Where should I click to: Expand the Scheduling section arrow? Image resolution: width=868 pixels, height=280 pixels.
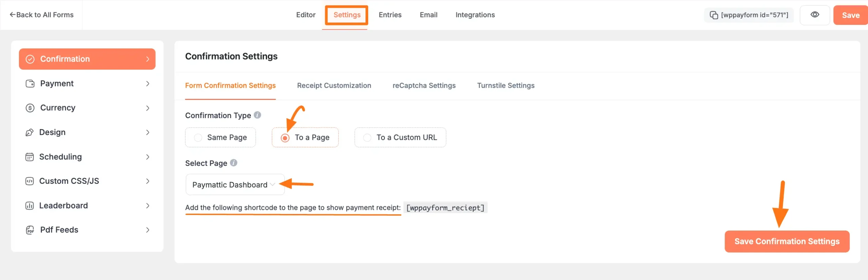pyautogui.click(x=147, y=157)
